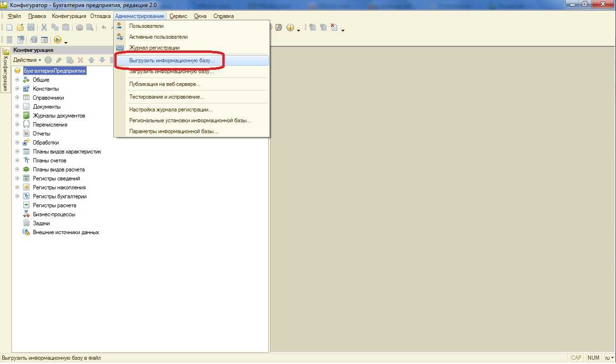
Task: Select Внешние источники данных tree item
Action: click(66, 232)
